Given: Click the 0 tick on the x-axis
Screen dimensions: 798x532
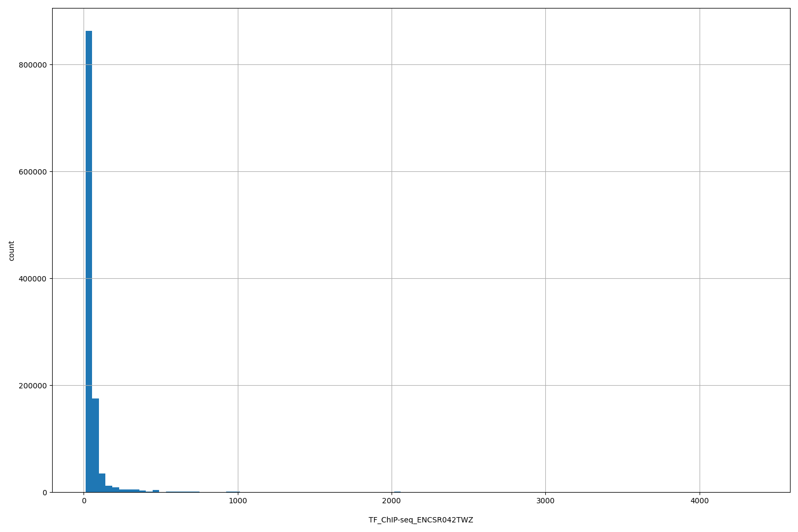Looking at the screenshot, I should coord(84,501).
